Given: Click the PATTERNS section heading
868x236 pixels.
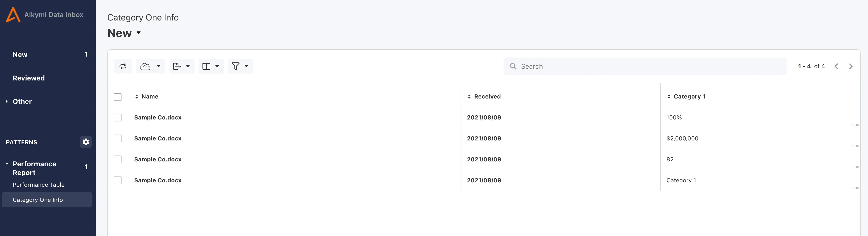Looking at the screenshot, I should click(21, 142).
